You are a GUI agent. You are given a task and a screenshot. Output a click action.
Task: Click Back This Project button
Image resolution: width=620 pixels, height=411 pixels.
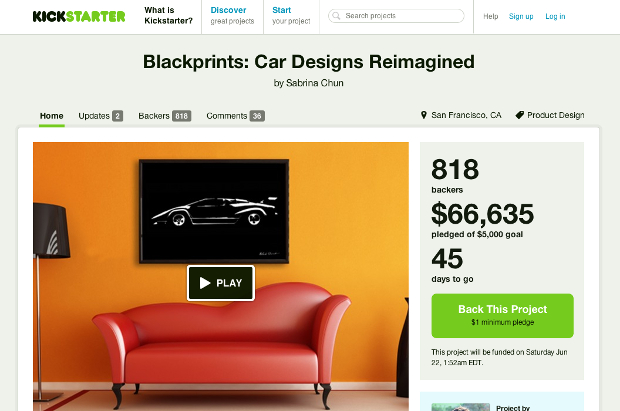click(x=502, y=315)
